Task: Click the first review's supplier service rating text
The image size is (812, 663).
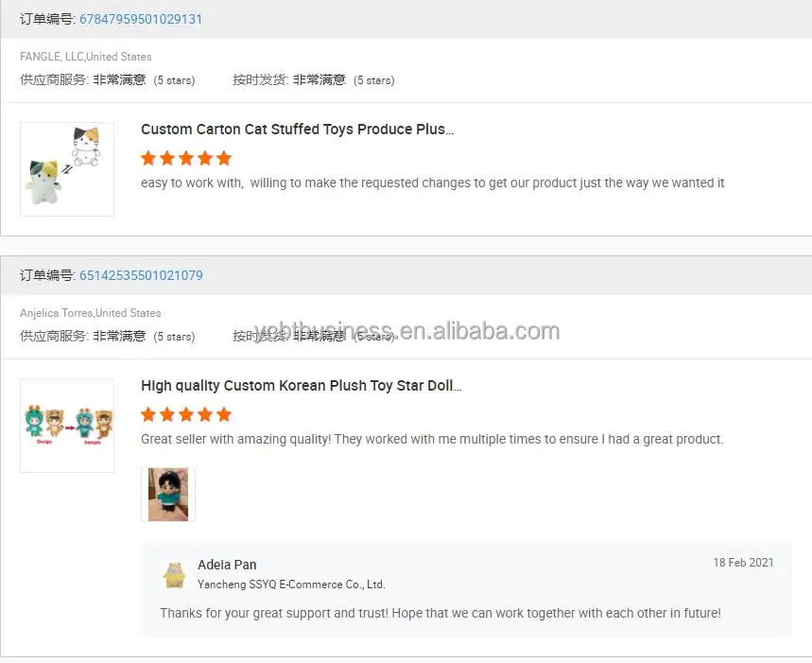Action: pos(107,80)
